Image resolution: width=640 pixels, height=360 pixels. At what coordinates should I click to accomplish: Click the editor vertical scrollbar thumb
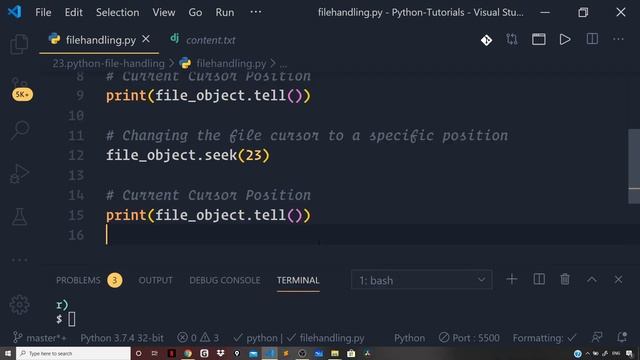coord(634,166)
